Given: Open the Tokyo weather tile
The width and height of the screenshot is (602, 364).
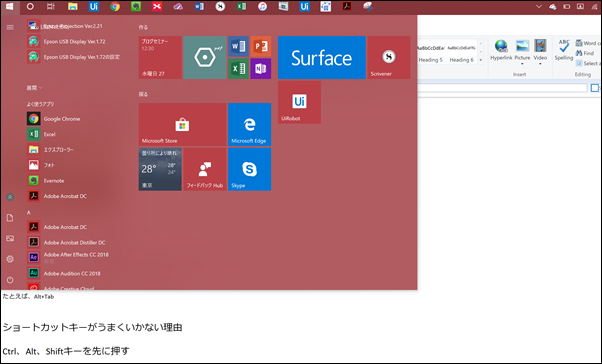Looking at the screenshot, I should pos(160,169).
